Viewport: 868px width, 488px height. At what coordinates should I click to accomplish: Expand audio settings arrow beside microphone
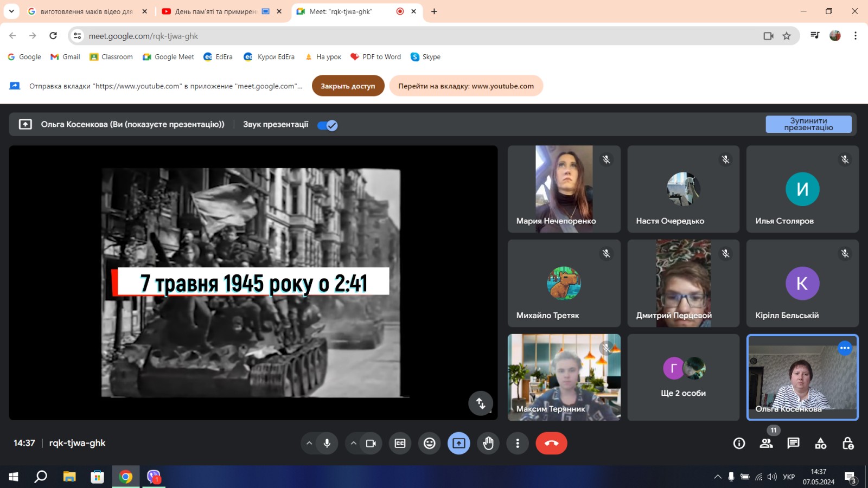[x=309, y=444]
